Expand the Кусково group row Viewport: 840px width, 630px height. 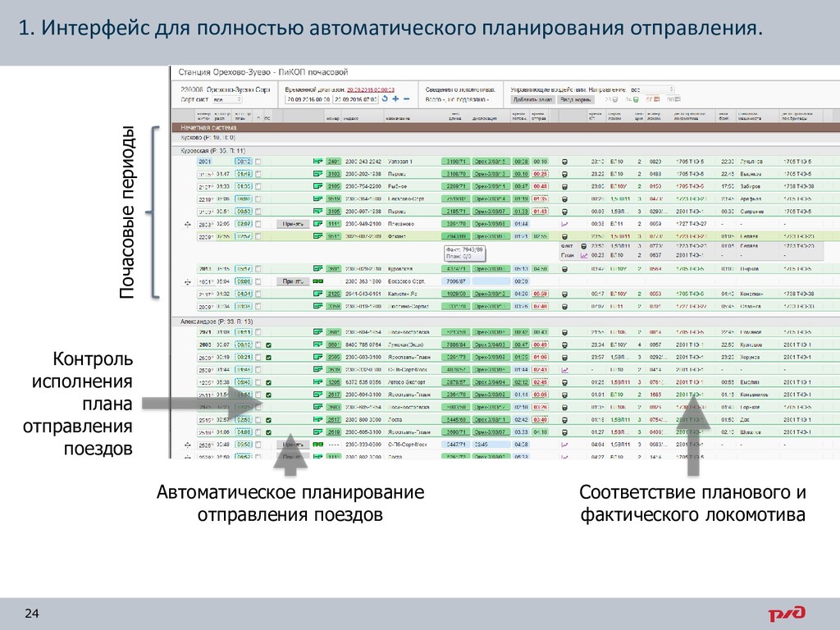pyautogui.click(x=505, y=138)
